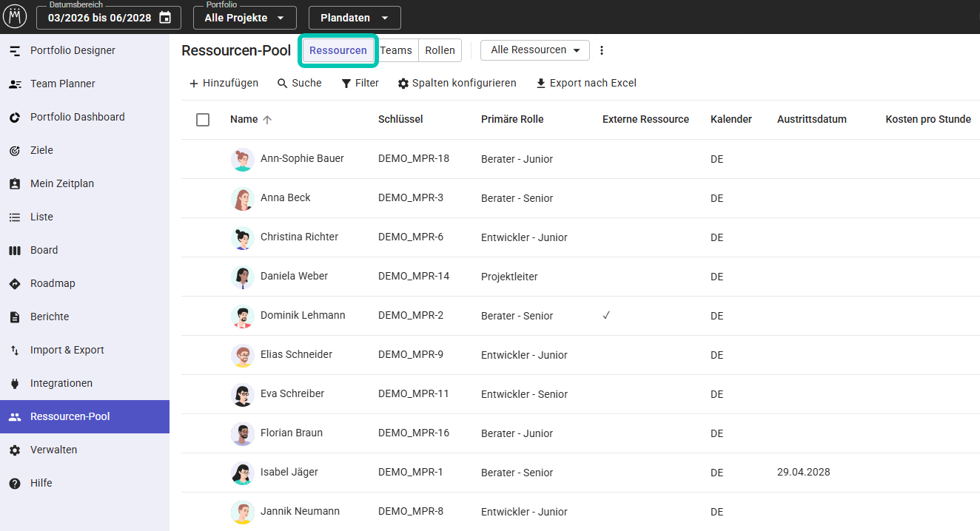Click Isabel Jäger's avatar

click(243, 473)
